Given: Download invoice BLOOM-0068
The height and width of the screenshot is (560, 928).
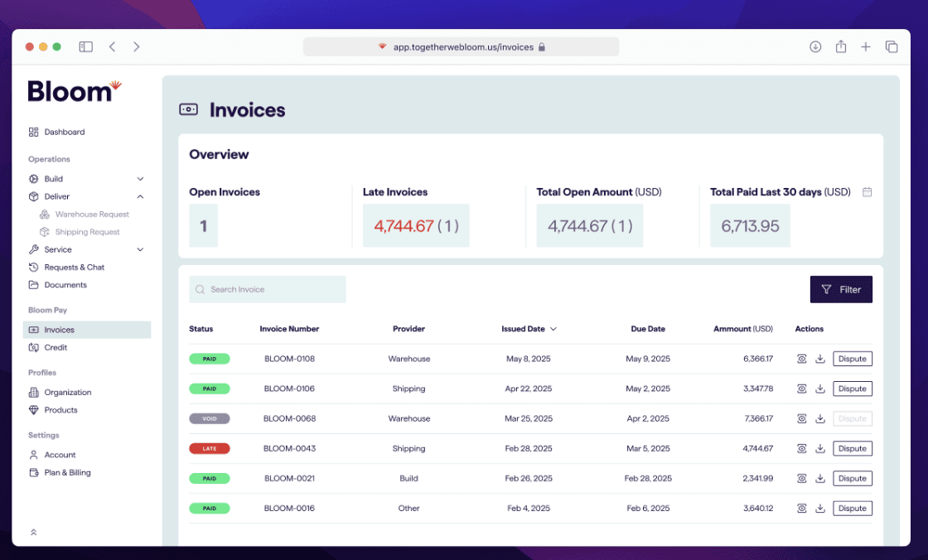Looking at the screenshot, I should pyautogui.click(x=820, y=418).
